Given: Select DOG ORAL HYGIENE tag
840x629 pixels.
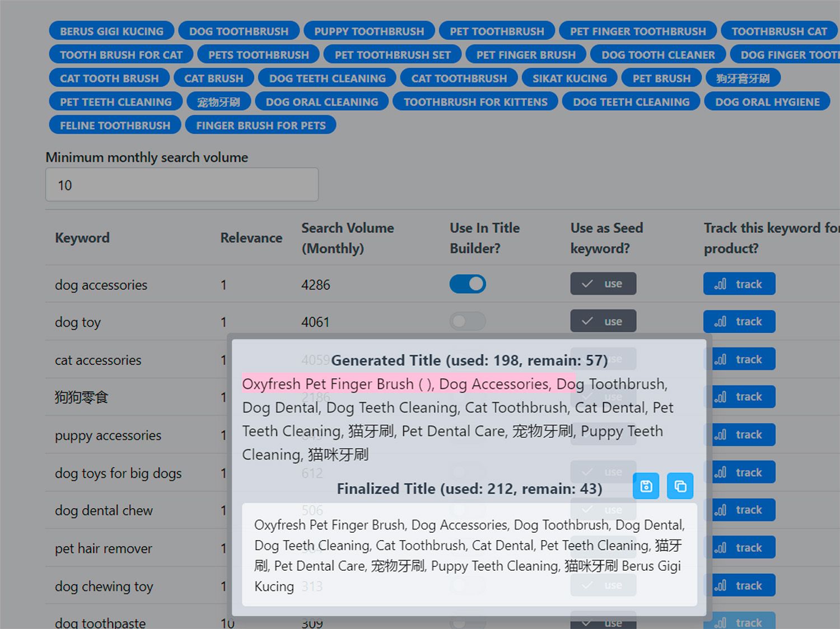Looking at the screenshot, I should click(x=767, y=102).
